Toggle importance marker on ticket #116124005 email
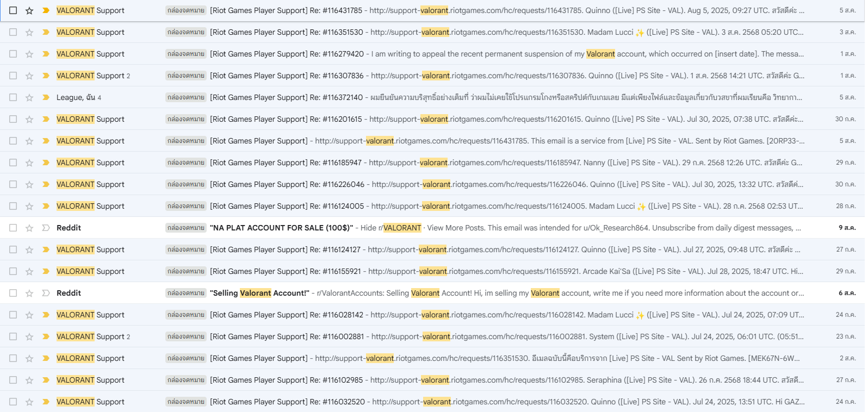This screenshot has height=412, width=868. [46, 206]
